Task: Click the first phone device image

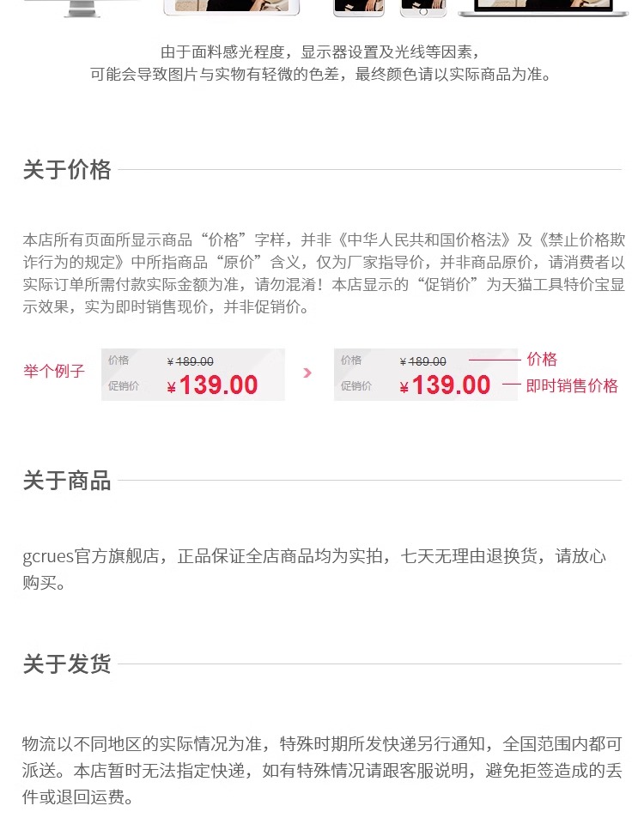Action: click(x=359, y=8)
